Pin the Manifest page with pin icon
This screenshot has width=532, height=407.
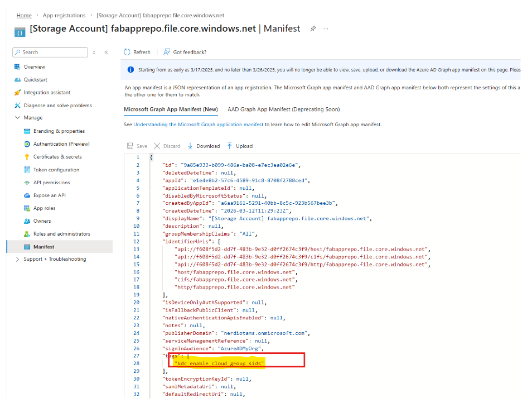click(313, 28)
